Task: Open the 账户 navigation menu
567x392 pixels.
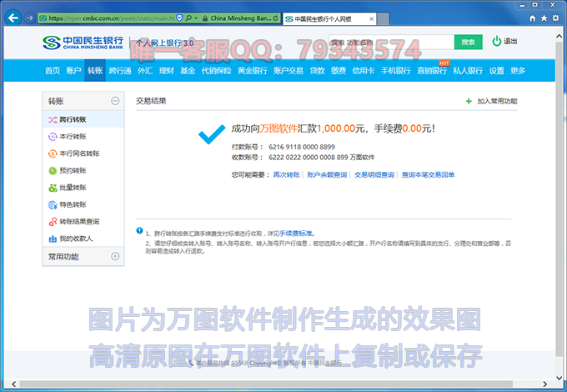Action: tap(73, 71)
